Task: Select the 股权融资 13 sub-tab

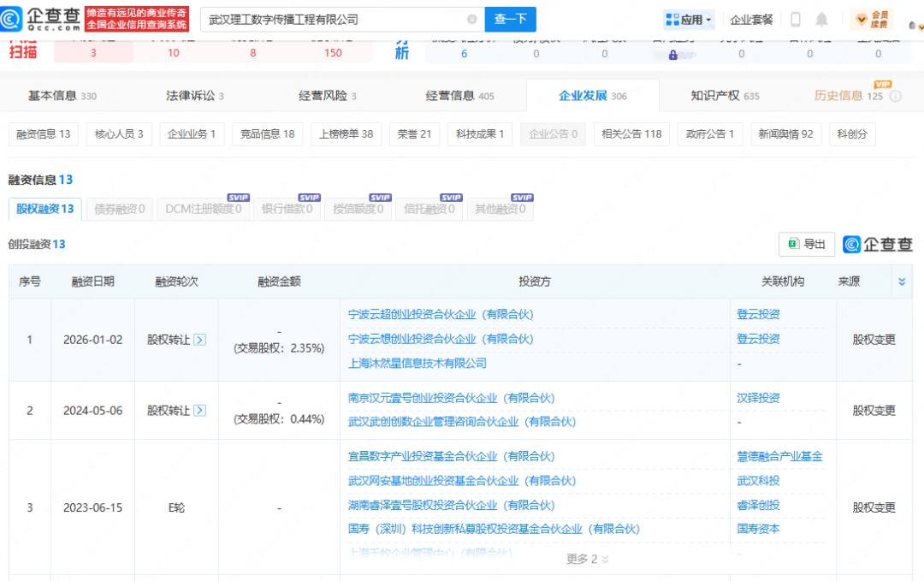Action: point(44,209)
